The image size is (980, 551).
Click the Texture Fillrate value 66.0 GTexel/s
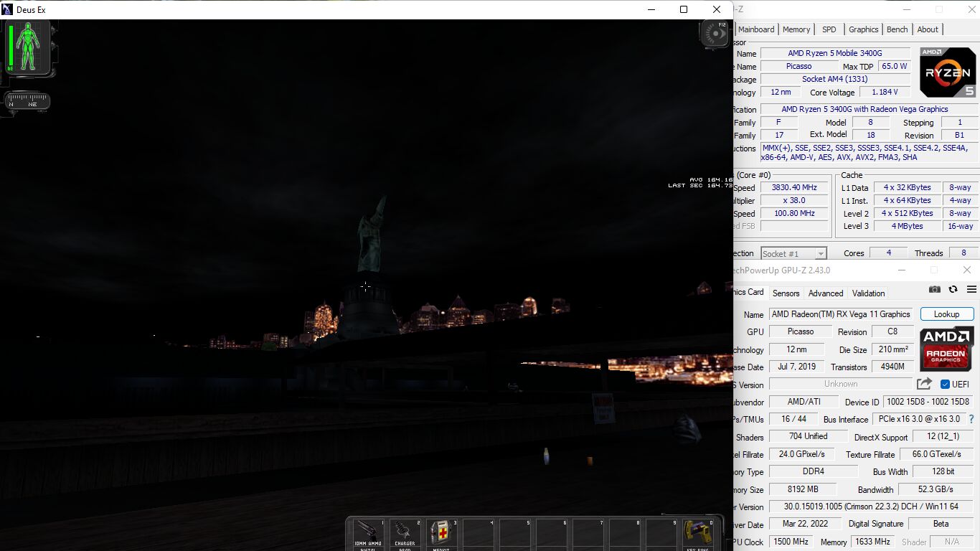click(936, 454)
